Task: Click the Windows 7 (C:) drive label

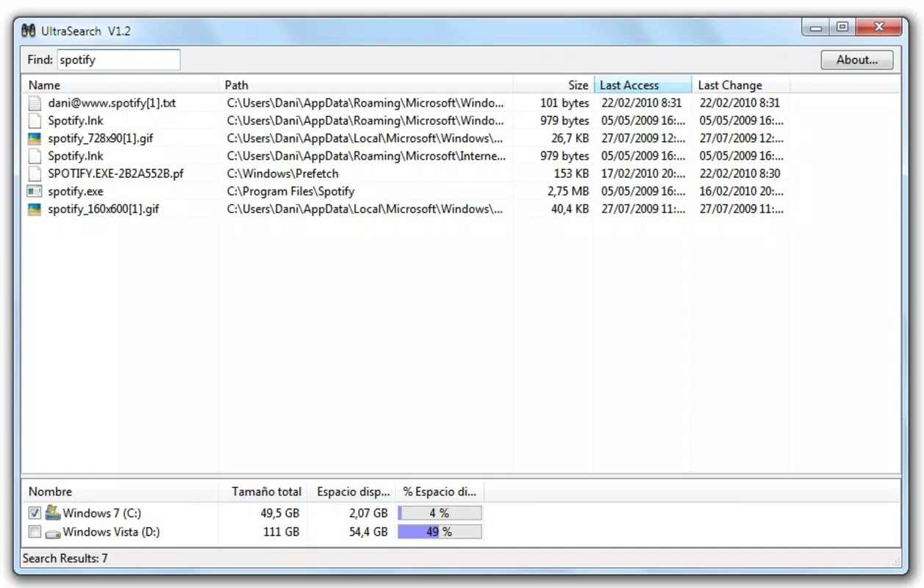Action: [102, 513]
